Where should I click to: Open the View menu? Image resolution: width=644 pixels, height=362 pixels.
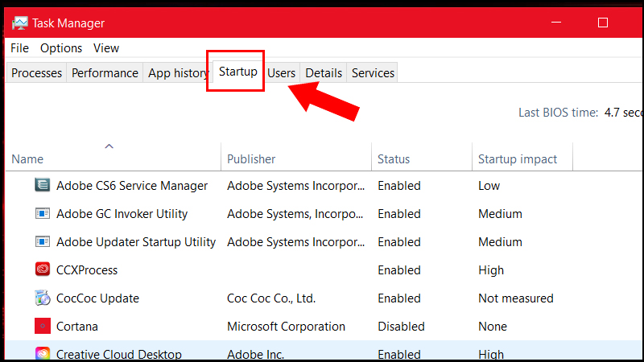(x=106, y=48)
